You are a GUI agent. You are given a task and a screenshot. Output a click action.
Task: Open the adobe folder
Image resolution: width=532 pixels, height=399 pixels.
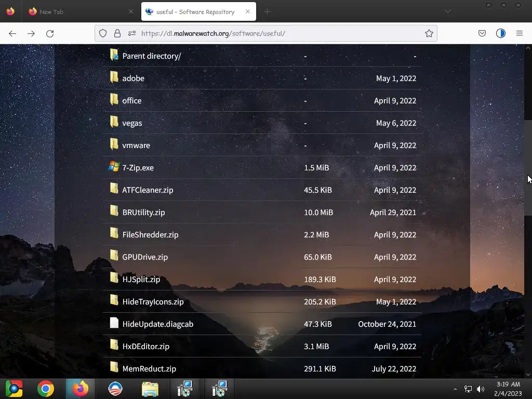pyautogui.click(x=134, y=78)
